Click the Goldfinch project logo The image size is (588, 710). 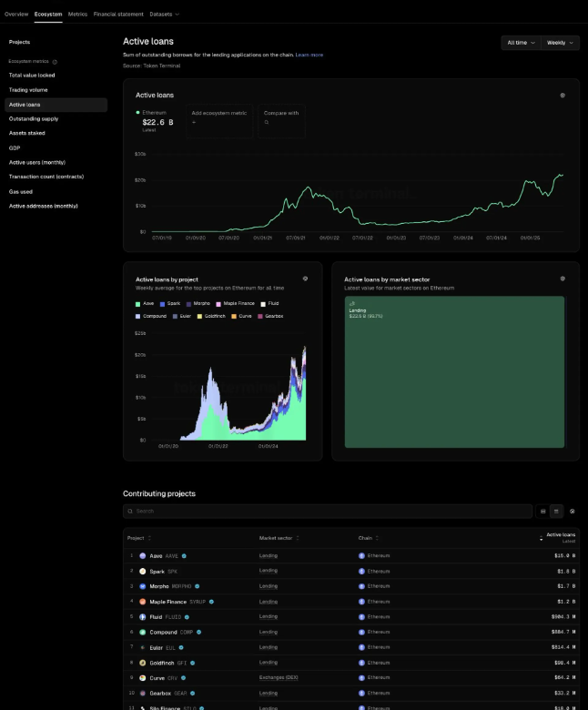click(x=143, y=663)
